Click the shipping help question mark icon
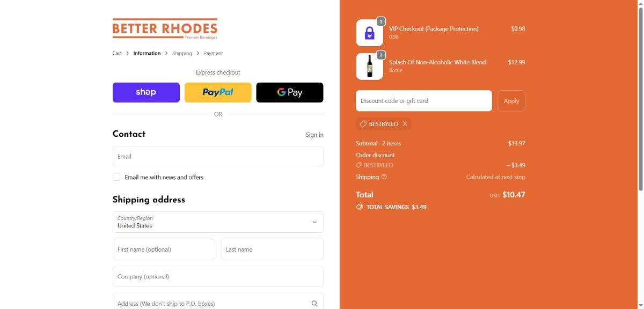 pos(384,176)
